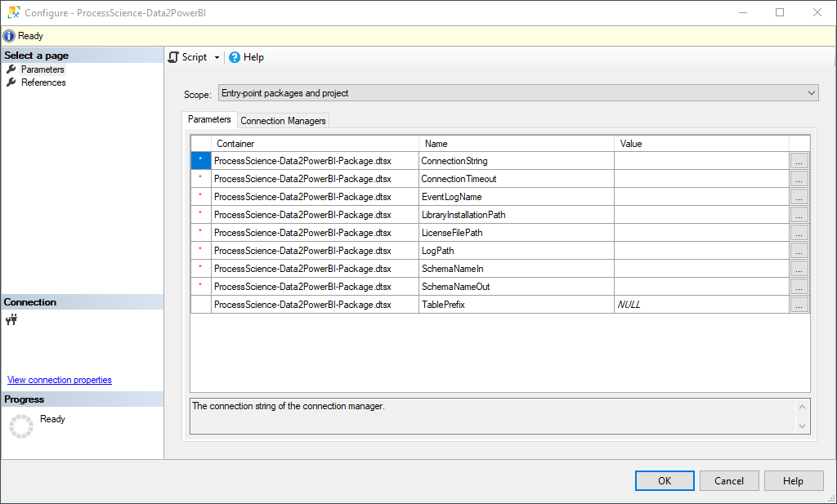Click the Ready progress spinner icon
837x504 pixels.
[21, 426]
